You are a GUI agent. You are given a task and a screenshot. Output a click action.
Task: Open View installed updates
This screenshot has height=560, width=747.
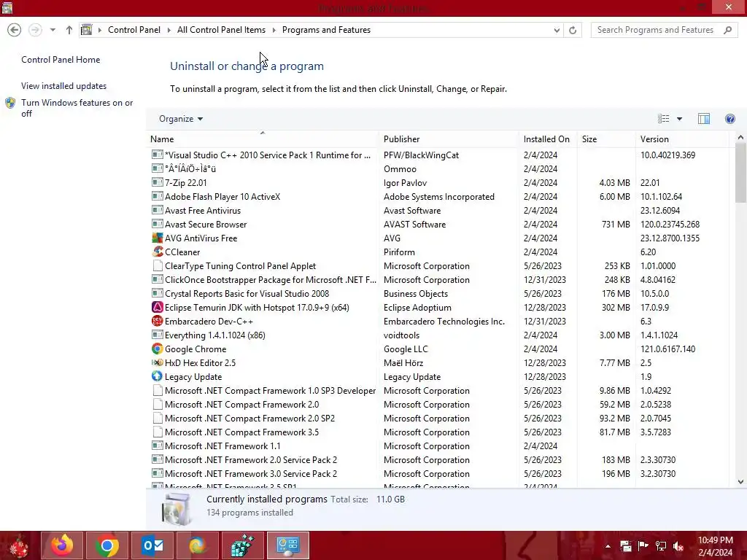tap(64, 86)
